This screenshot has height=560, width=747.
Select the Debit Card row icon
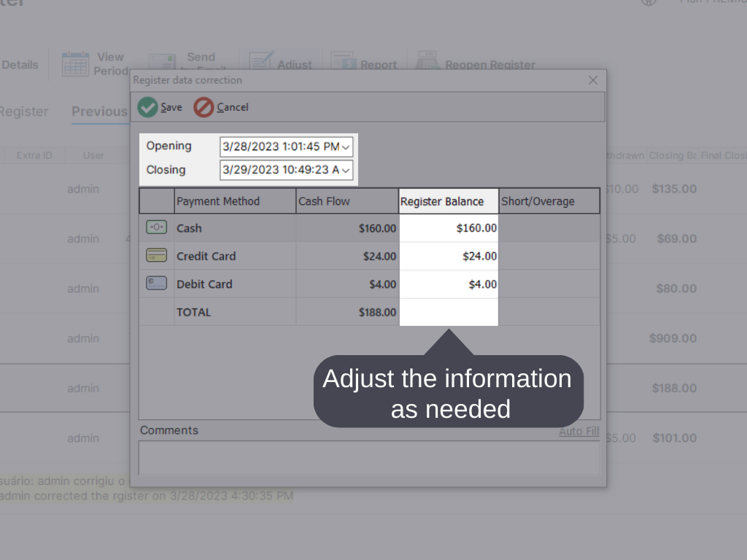[x=156, y=284]
